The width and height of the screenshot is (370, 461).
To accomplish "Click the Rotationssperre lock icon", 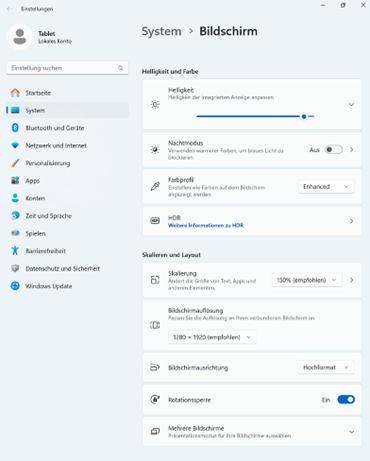I will point(155,399).
